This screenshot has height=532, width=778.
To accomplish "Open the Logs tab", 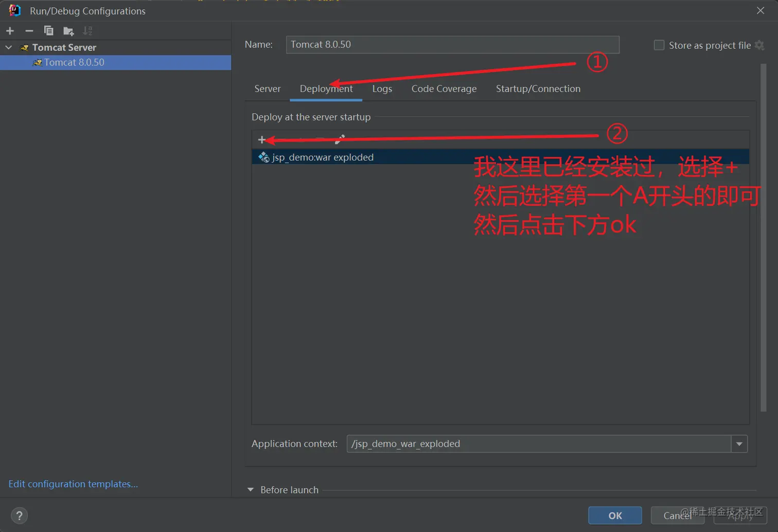I will (382, 88).
